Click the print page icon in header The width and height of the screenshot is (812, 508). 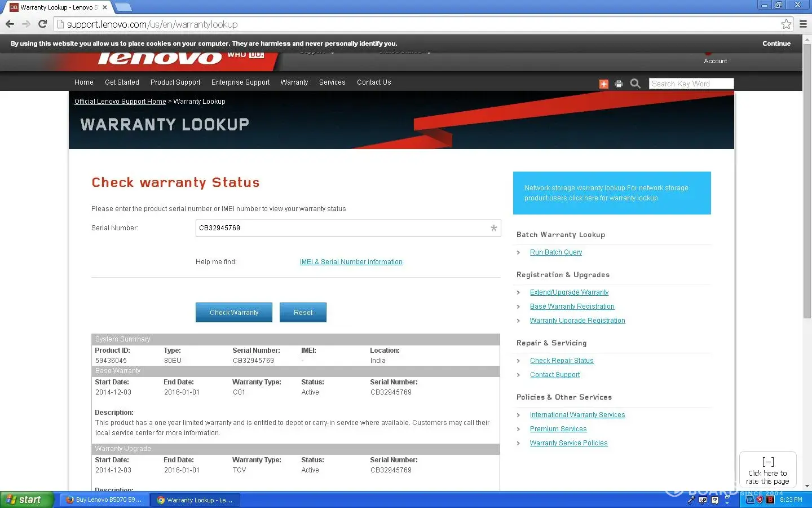pos(619,84)
